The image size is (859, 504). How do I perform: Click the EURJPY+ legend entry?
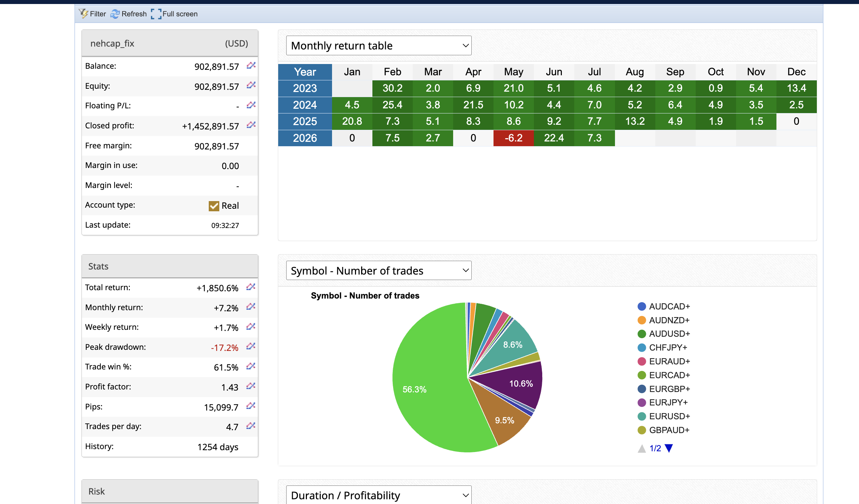coord(663,403)
